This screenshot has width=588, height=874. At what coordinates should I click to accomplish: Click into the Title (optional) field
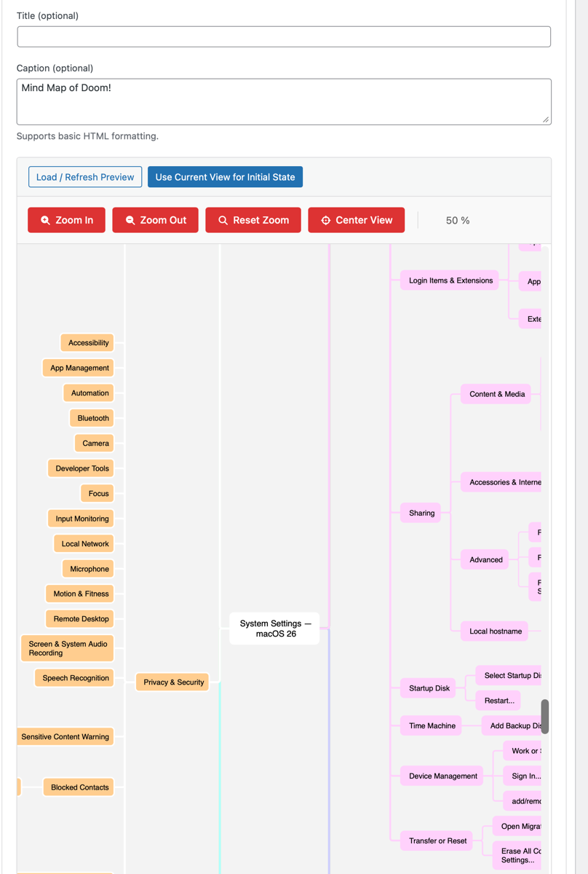point(283,36)
